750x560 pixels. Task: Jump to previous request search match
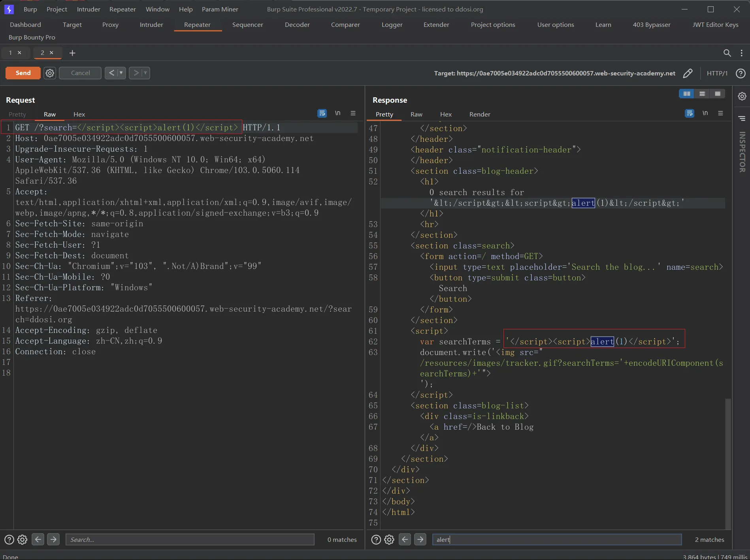point(38,539)
